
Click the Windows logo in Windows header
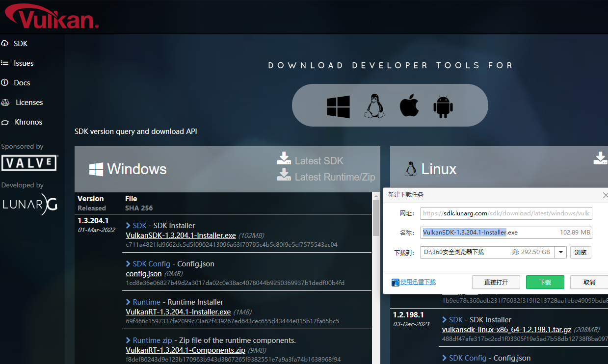click(96, 170)
